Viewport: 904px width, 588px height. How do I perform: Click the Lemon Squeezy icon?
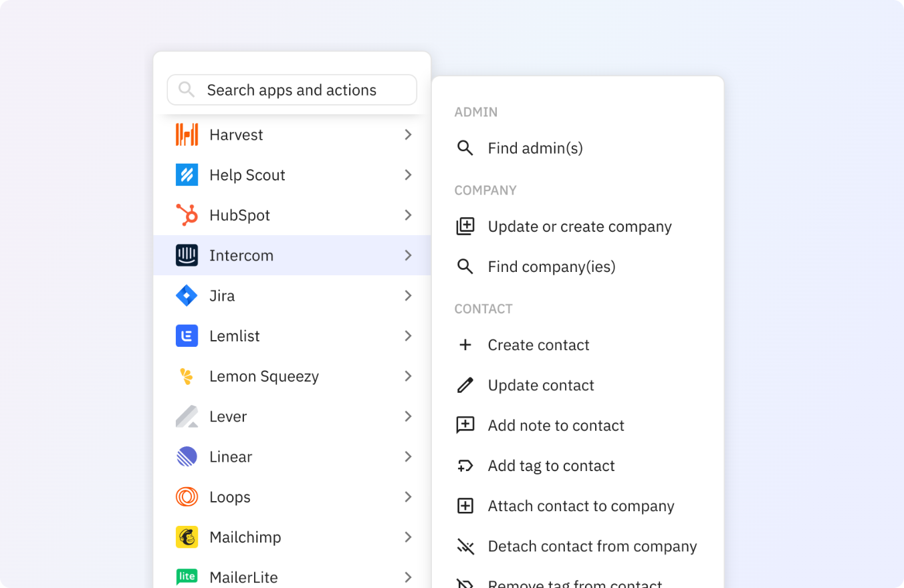(187, 376)
